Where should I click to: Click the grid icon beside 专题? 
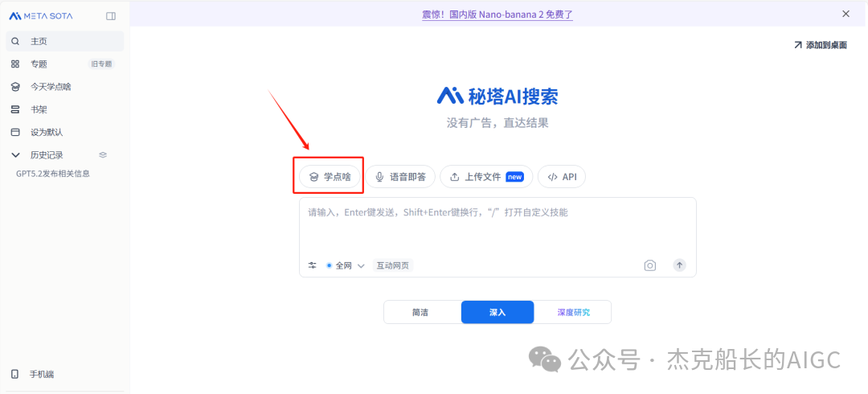15,64
